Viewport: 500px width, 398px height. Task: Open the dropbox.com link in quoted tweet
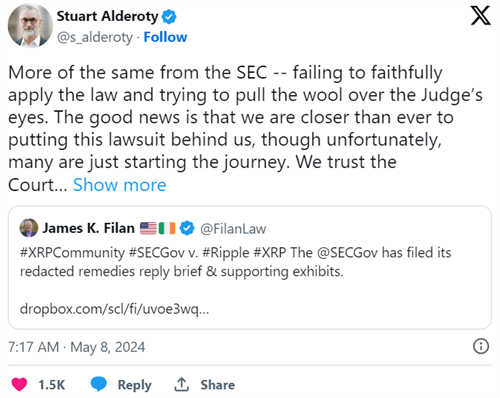tap(114, 309)
